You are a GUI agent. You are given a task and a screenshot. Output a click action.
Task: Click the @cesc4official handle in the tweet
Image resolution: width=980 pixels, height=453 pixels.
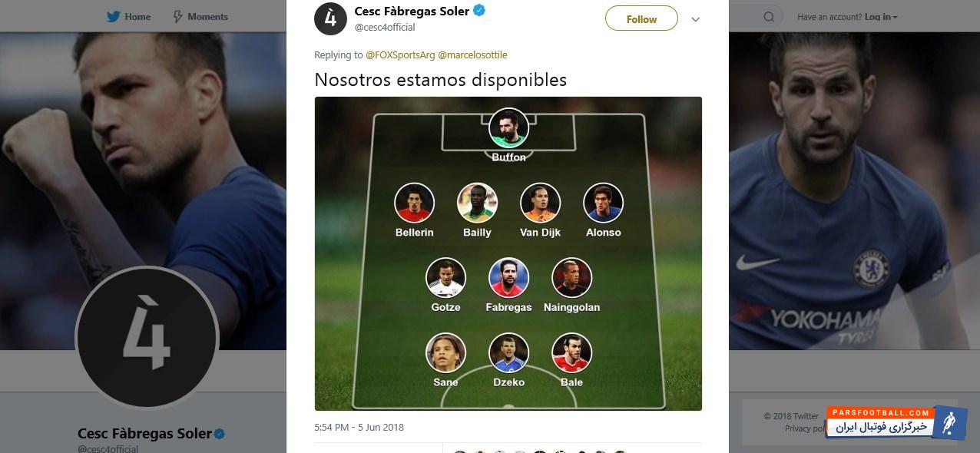pos(384,27)
